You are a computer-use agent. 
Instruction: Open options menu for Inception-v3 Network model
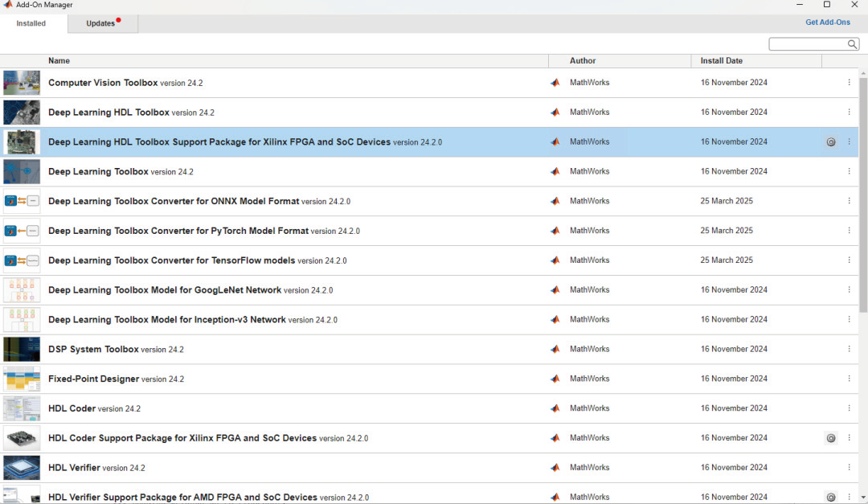pyautogui.click(x=849, y=320)
